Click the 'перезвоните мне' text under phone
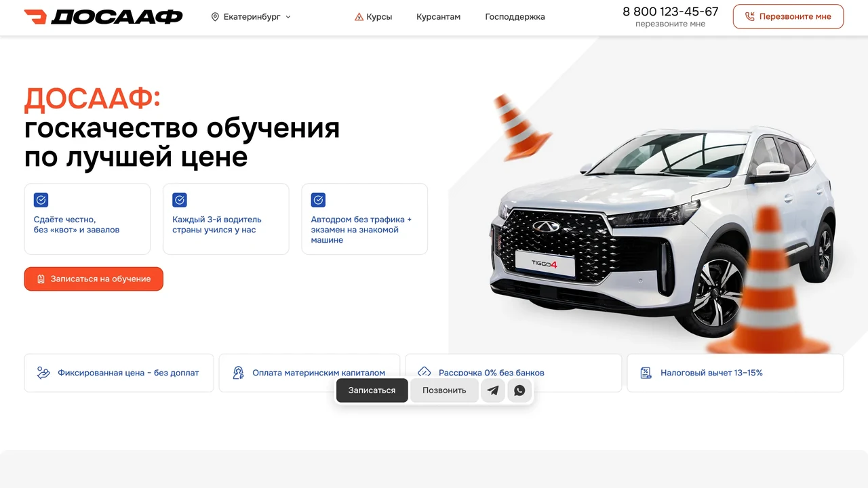 (671, 24)
